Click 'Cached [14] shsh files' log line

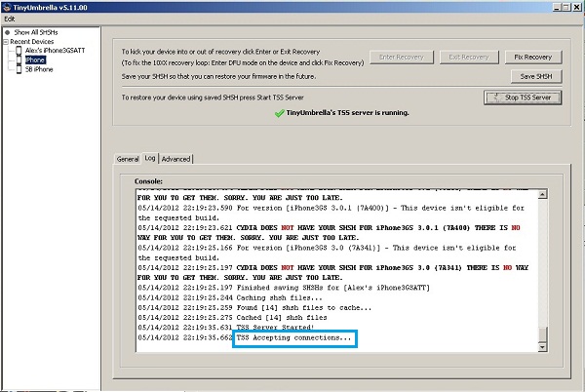282,318
